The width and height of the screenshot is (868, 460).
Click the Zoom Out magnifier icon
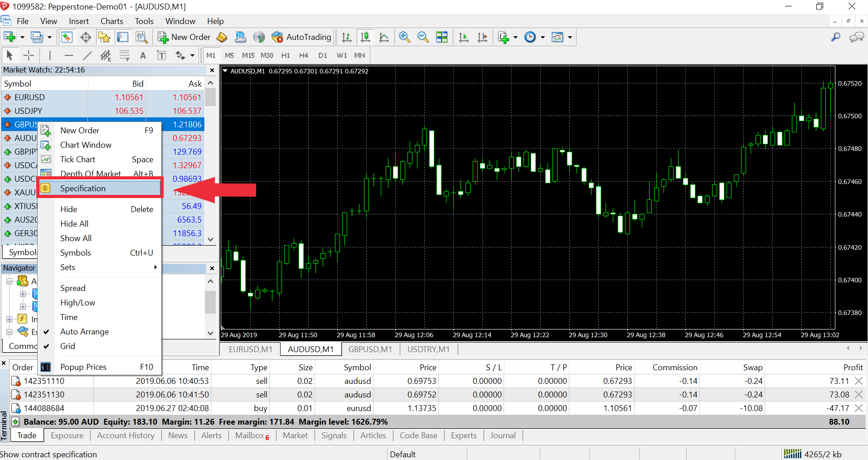(423, 37)
